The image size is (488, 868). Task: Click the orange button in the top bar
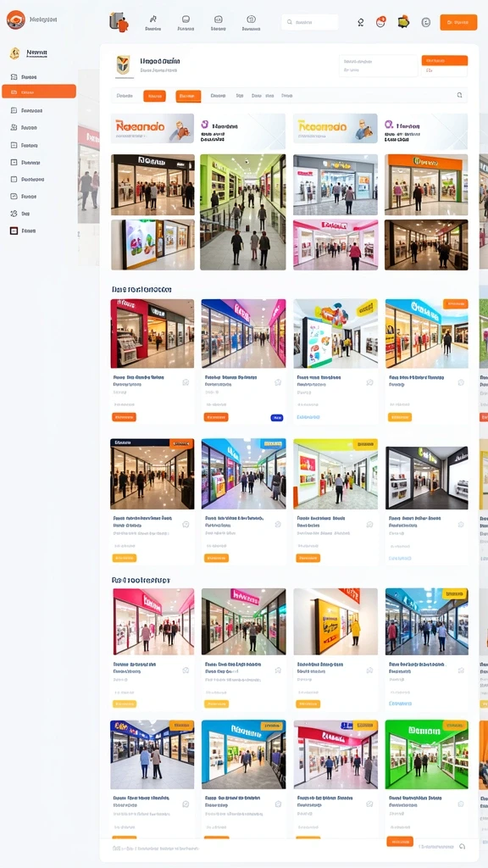point(458,22)
